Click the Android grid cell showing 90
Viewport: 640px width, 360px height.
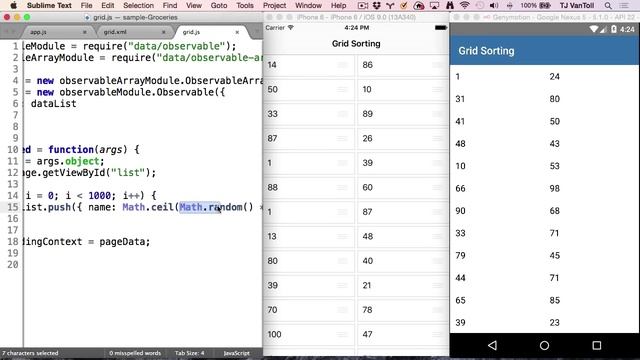(x=460, y=211)
